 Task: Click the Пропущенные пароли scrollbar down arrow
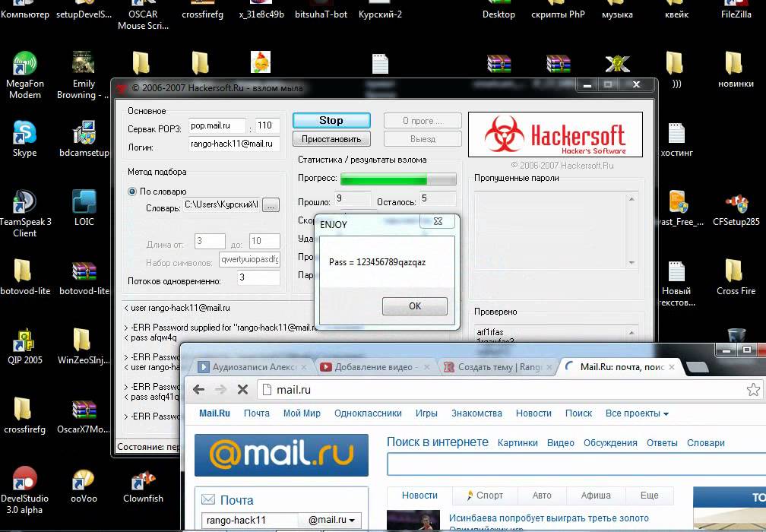click(x=631, y=262)
